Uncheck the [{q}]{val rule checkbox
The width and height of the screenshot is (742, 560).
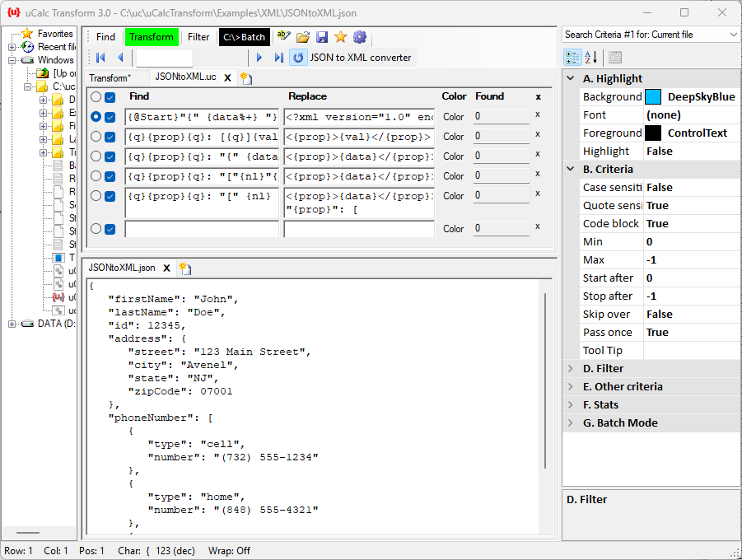[110, 137]
